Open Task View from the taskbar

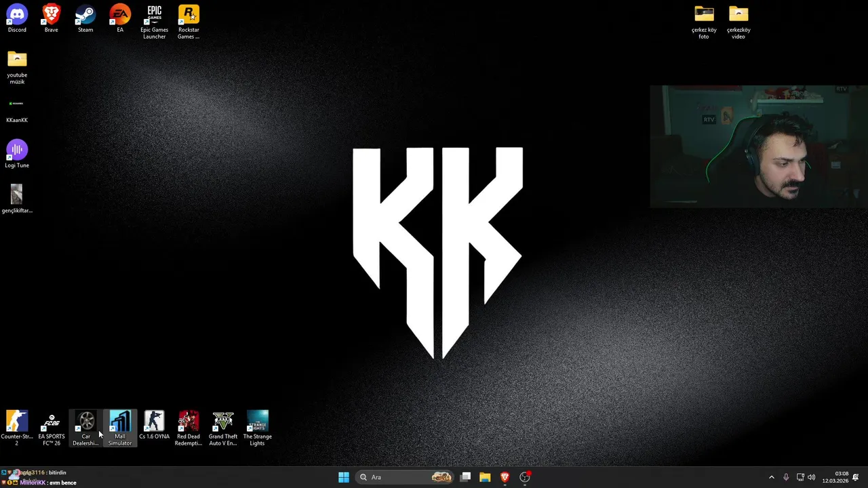465,477
